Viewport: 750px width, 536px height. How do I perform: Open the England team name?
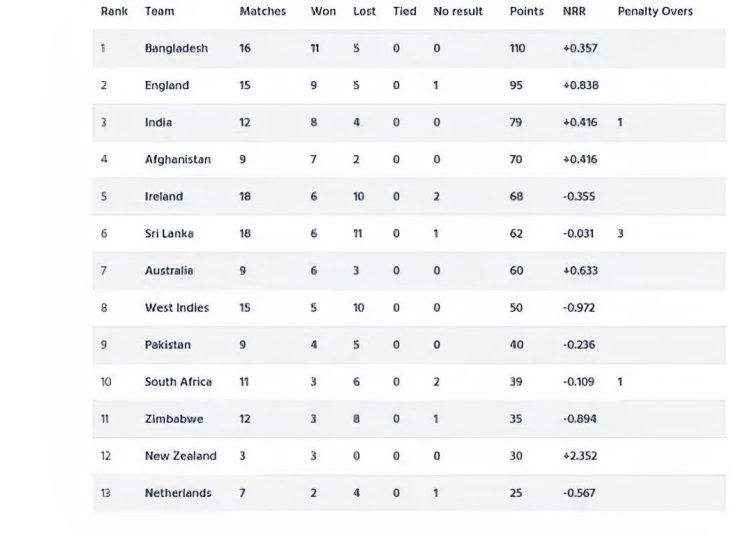pos(167,86)
